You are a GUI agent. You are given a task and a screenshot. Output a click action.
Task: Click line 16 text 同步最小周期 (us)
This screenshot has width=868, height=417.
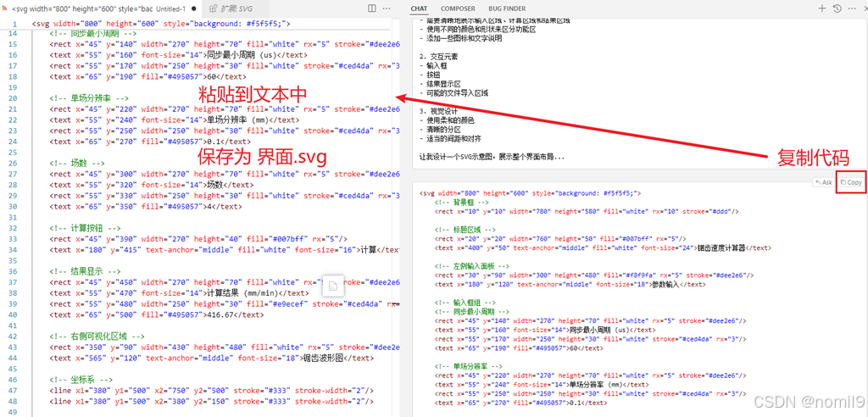241,55
